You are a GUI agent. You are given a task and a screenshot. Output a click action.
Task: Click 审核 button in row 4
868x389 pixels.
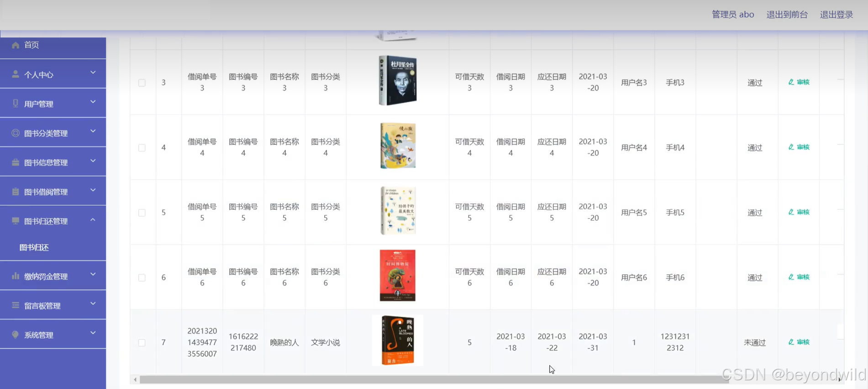[799, 147]
